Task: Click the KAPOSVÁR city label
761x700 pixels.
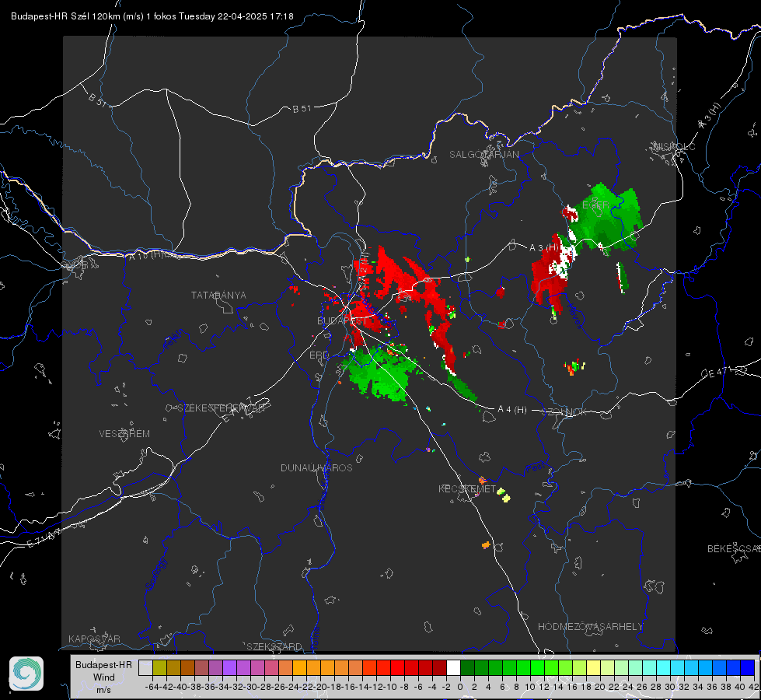Action: click(x=94, y=639)
